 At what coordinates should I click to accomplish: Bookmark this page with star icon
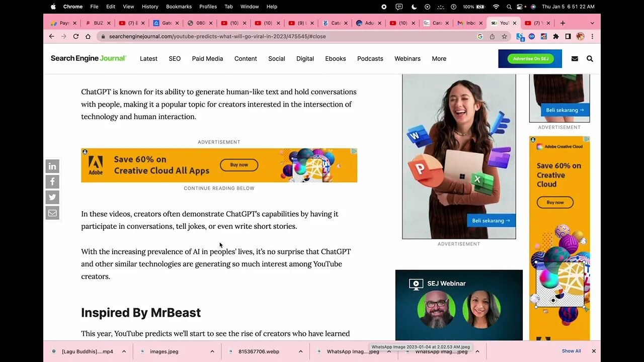(x=504, y=36)
